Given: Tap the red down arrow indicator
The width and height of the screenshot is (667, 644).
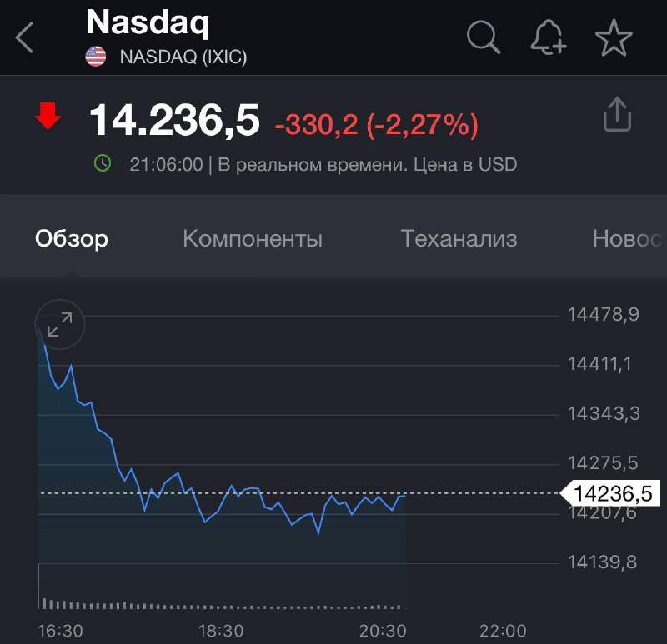Looking at the screenshot, I should pos(48,117).
